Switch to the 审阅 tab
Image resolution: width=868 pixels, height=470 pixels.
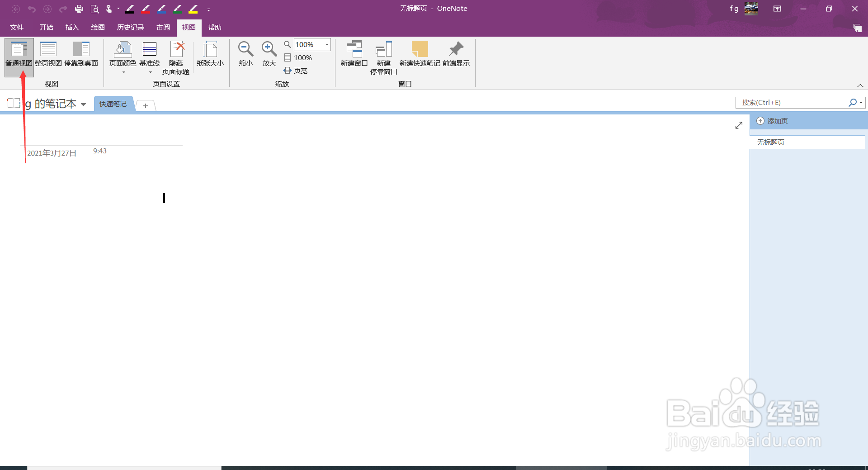click(163, 28)
